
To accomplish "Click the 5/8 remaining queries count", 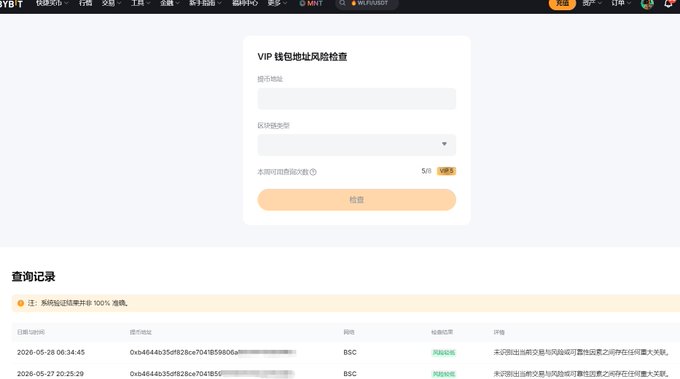I will tap(426, 171).
